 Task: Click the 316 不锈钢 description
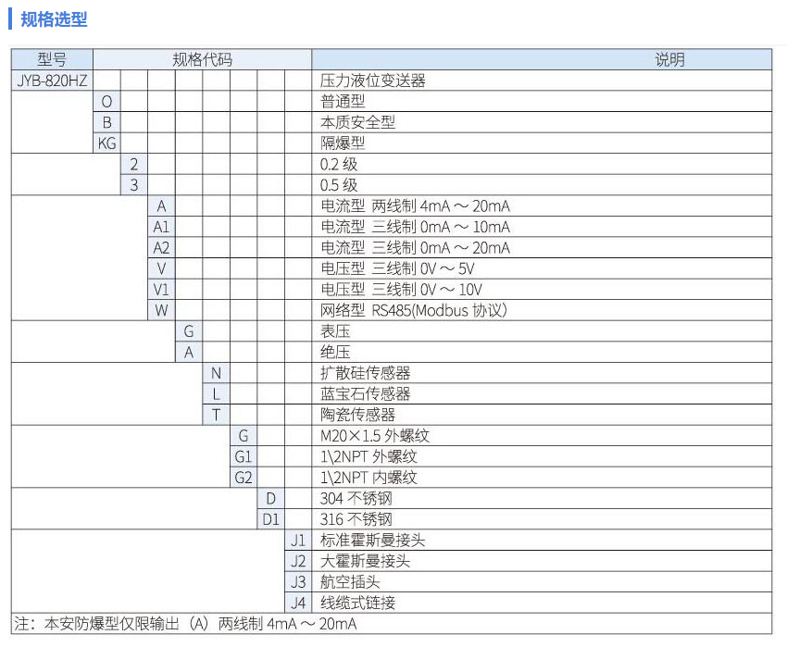point(356,519)
